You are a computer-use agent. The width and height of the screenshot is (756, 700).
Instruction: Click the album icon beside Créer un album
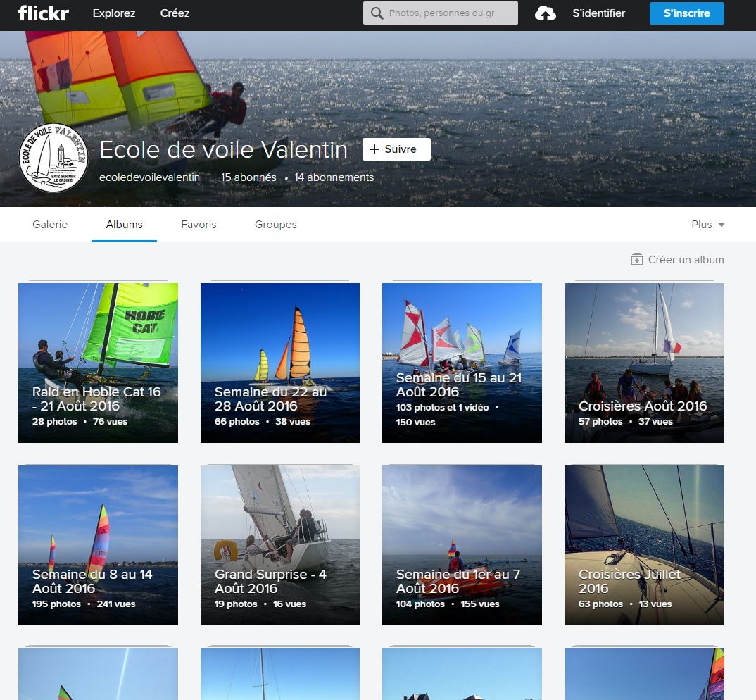(x=636, y=260)
